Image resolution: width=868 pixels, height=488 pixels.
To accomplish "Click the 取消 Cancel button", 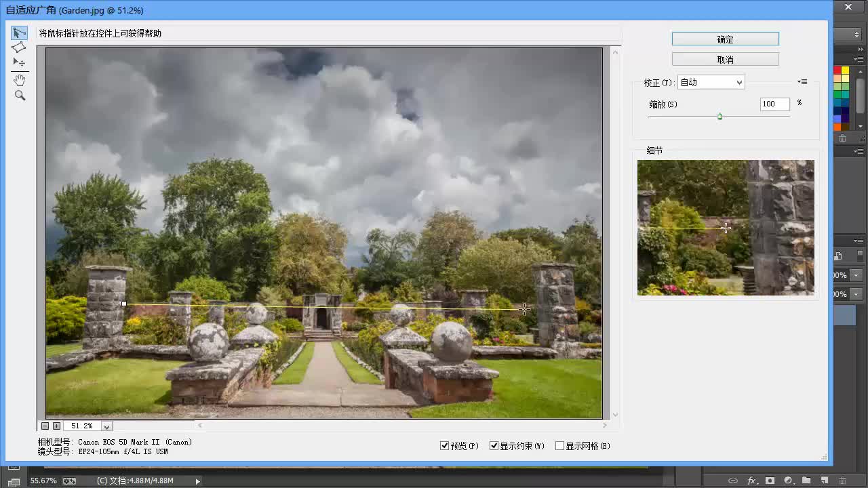I will point(725,59).
